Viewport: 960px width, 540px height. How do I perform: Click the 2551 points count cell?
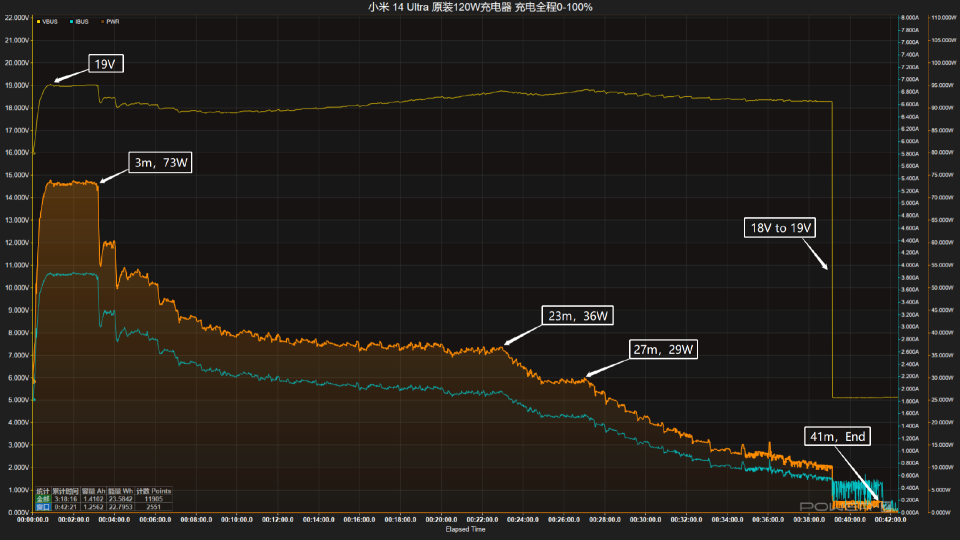click(x=153, y=507)
